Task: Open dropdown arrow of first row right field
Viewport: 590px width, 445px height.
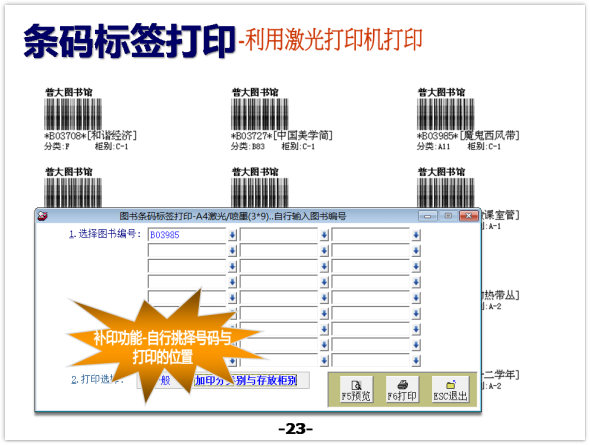Action: (416, 235)
